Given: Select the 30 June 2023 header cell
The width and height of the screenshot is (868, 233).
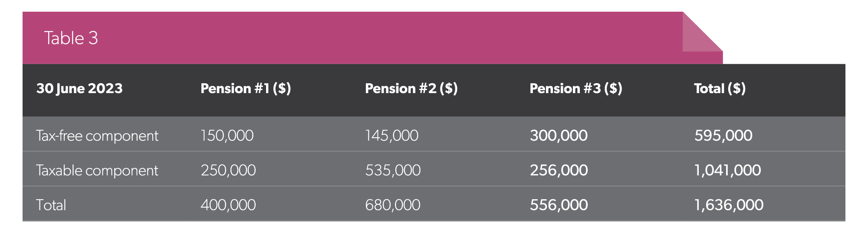Looking at the screenshot, I should click(79, 88).
